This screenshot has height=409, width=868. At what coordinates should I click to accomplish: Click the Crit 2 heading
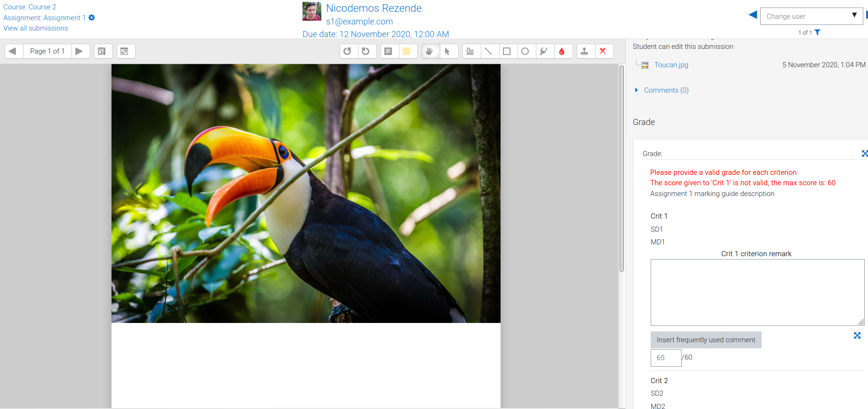659,381
